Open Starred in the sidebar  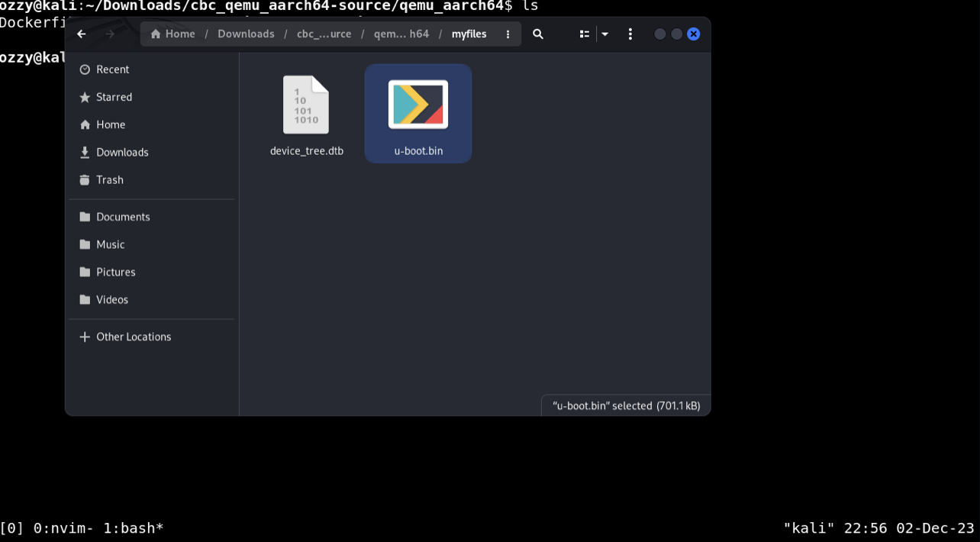(x=152, y=97)
